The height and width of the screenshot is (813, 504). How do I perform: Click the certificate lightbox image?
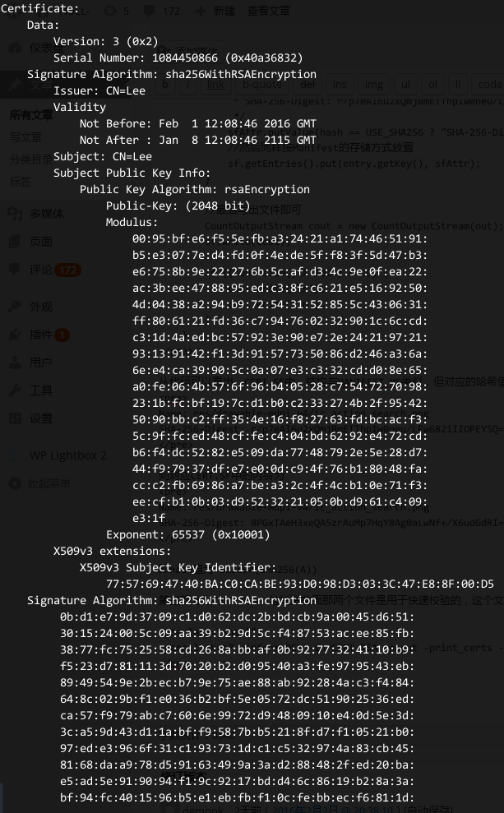(x=252, y=406)
